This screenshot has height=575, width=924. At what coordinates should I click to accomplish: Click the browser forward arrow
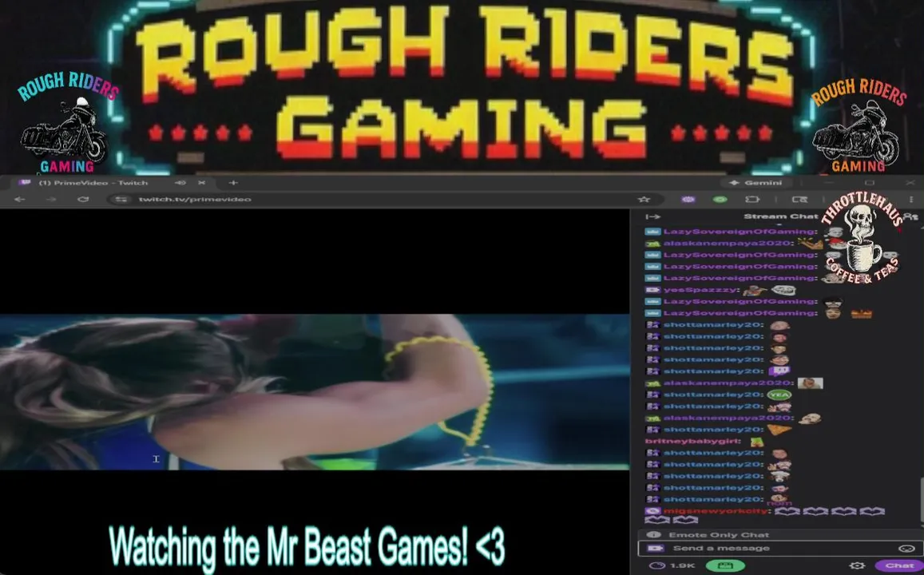click(51, 199)
